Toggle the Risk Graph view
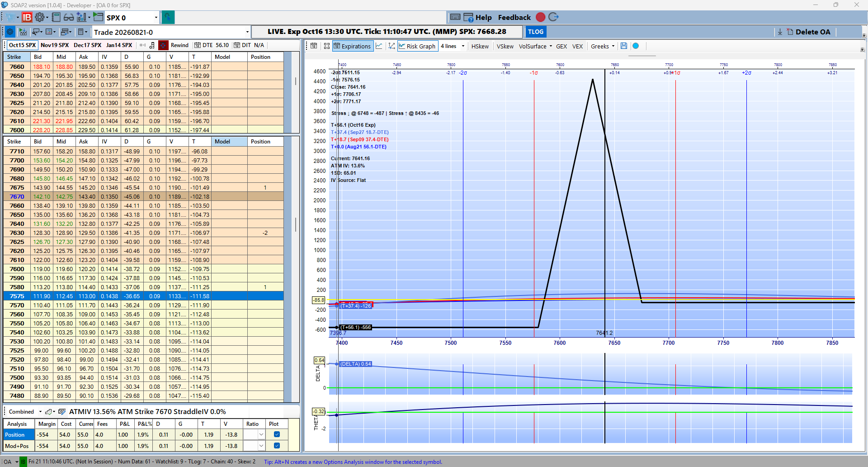Viewport: 868px width, 467px height. click(x=417, y=46)
